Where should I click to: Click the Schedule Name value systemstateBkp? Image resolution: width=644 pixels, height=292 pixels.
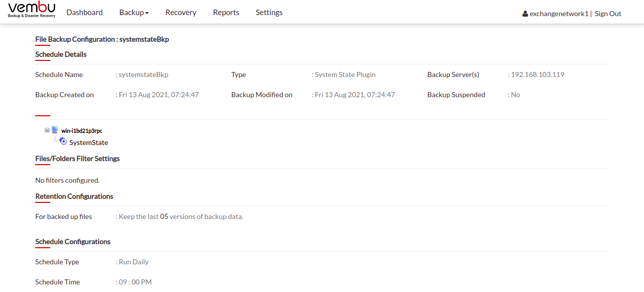[143, 75]
